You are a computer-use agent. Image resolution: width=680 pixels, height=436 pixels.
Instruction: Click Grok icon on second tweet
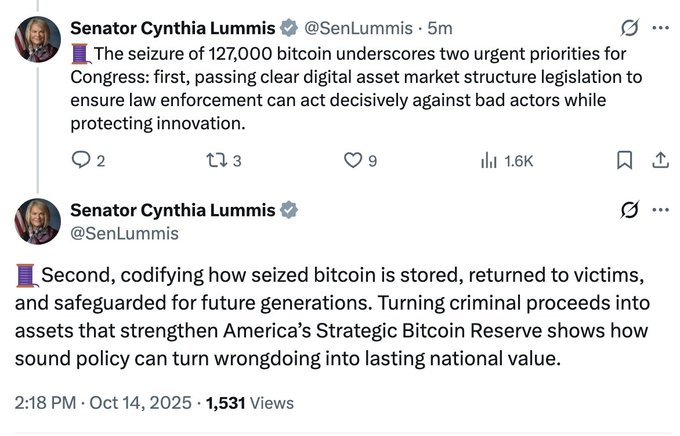(629, 210)
